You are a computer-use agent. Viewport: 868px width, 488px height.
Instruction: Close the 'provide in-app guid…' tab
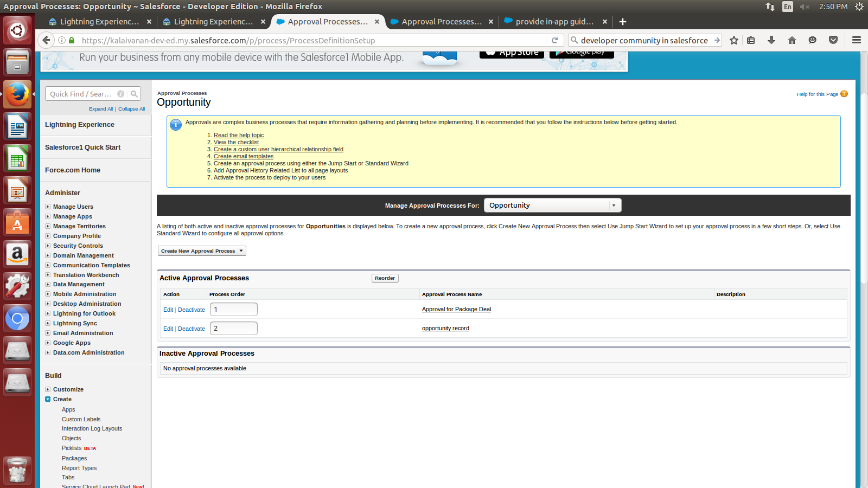coord(605,22)
